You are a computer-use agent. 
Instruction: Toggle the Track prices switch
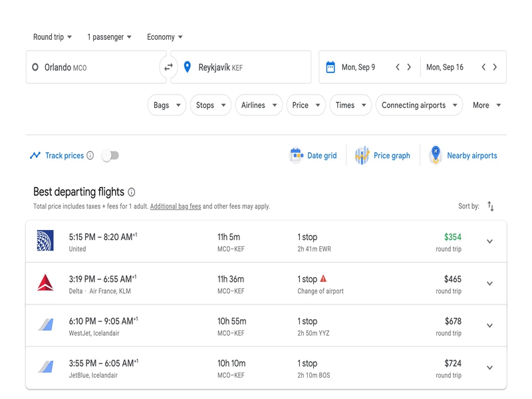point(110,156)
